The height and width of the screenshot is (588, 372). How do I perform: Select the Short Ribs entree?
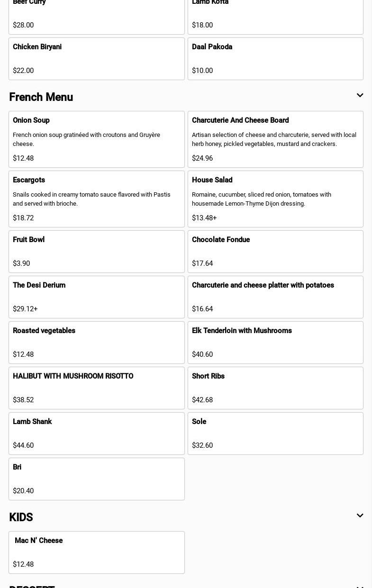275,388
